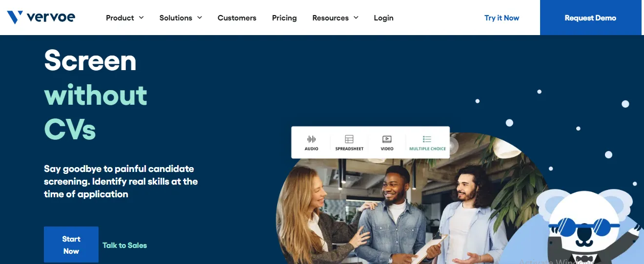Select the Multiple Choice list icon
This screenshot has width=644, height=264.
click(427, 139)
